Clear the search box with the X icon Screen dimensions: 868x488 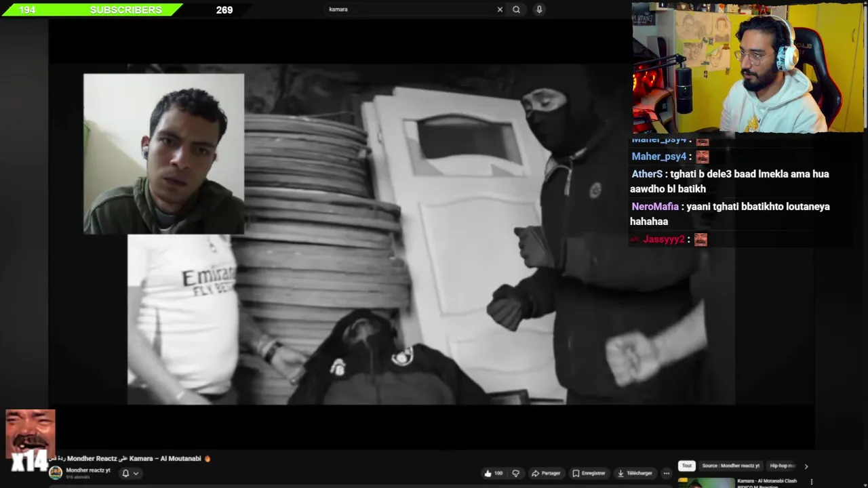click(500, 9)
